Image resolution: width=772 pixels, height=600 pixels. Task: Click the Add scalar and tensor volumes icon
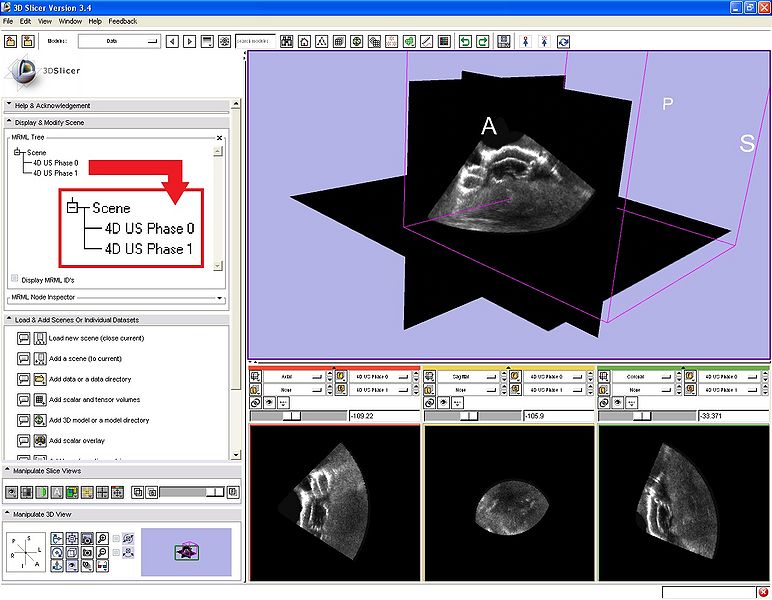click(40, 399)
